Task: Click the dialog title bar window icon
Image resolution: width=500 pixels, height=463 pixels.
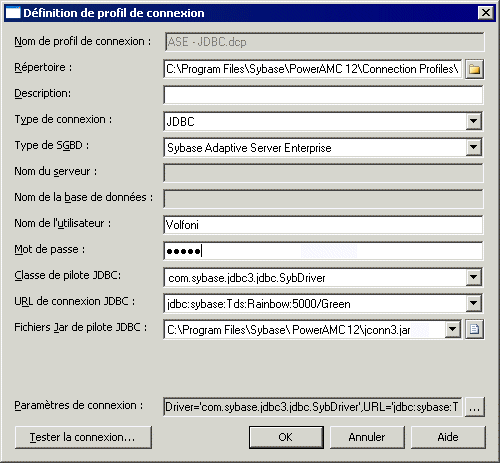Action: coord(13,13)
